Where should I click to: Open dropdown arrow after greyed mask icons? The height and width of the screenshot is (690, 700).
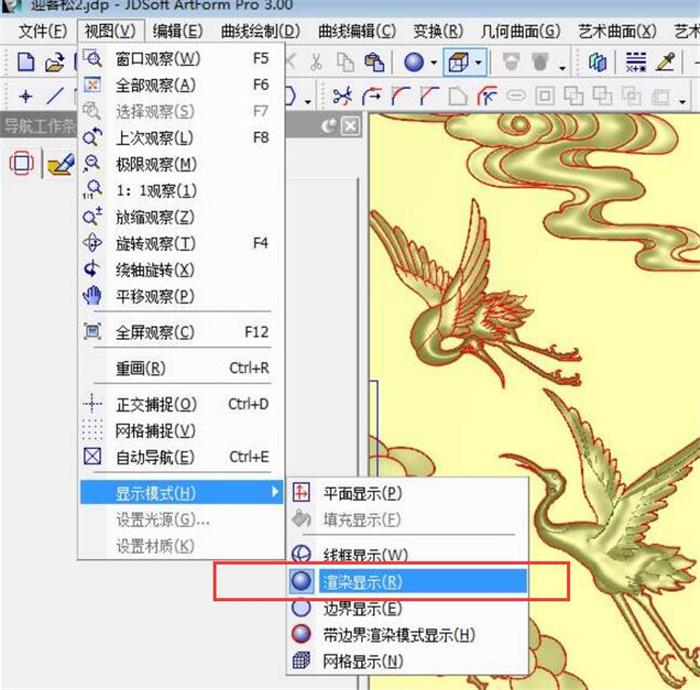click(x=562, y=68)
